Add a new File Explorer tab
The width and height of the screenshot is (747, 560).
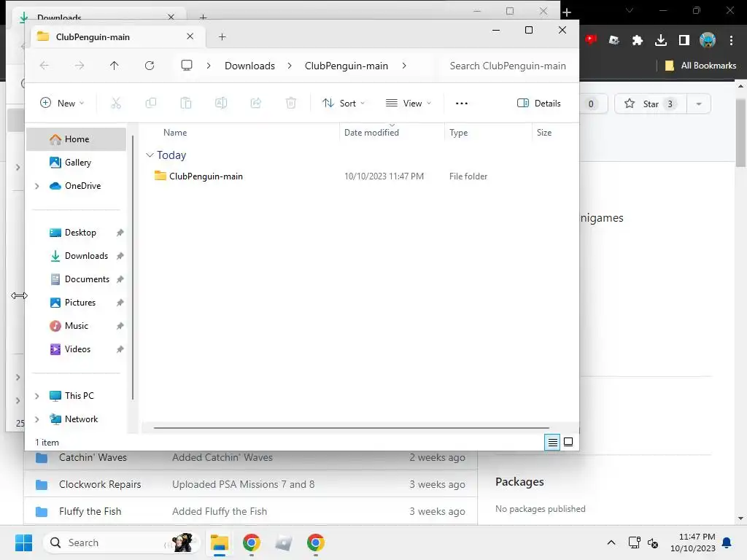pyautogui.click(x=222, y=36)
